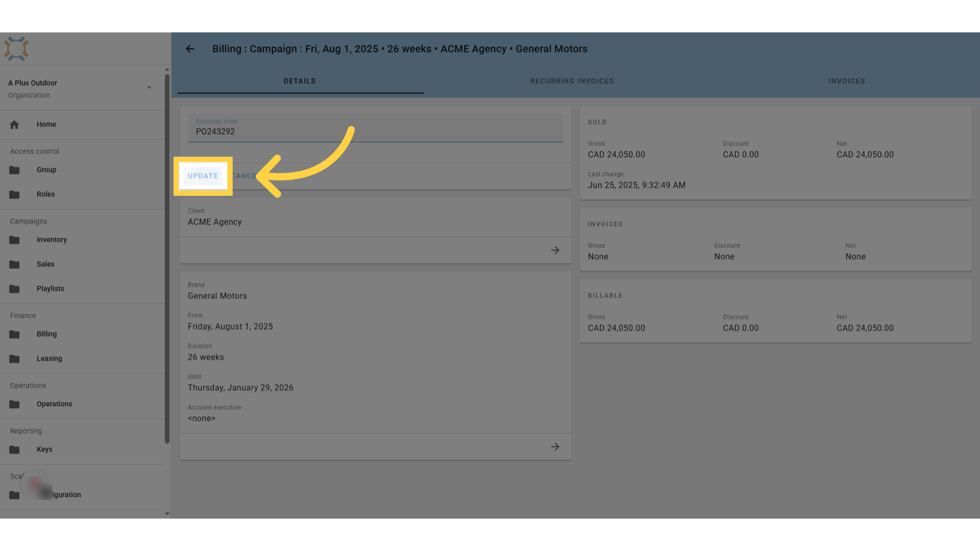Click the Update button
The width and height of the screenshot is (980, 551).
[203, 176]
